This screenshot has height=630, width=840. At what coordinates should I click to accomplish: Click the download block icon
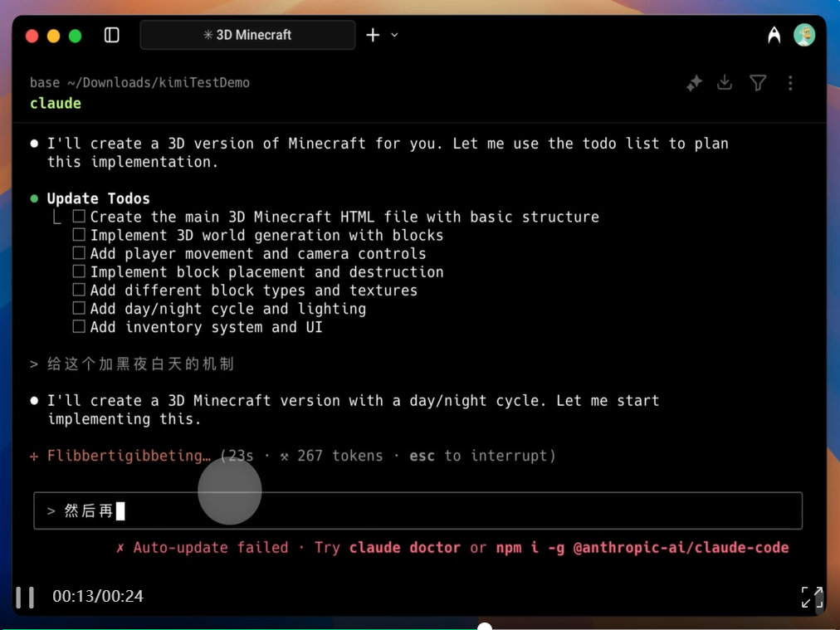click(x=725, y=82)
